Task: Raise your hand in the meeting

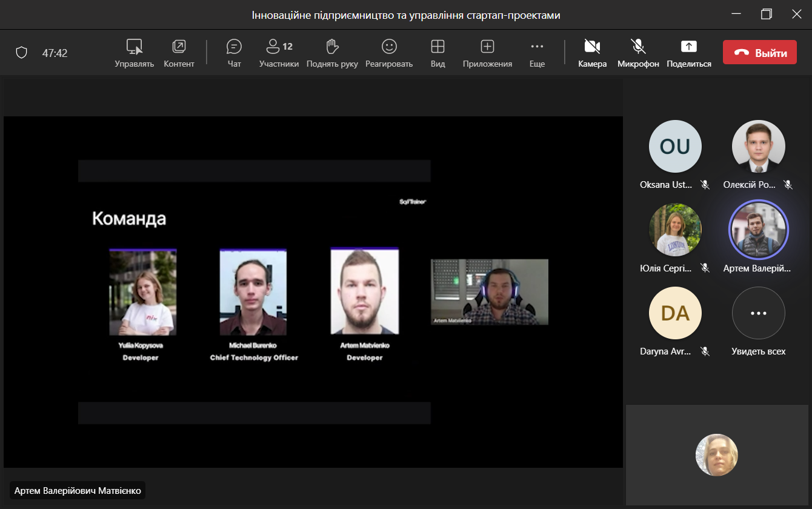Action: pos(331,53)
